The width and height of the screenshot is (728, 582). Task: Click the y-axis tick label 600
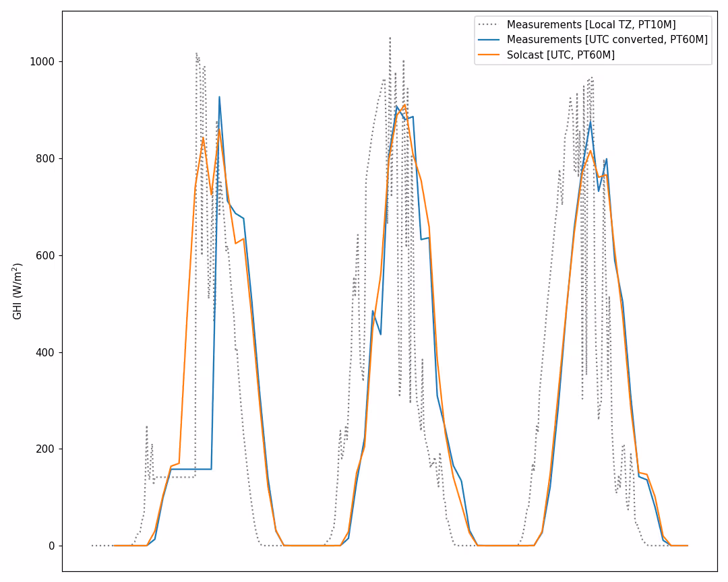(46, 256)
